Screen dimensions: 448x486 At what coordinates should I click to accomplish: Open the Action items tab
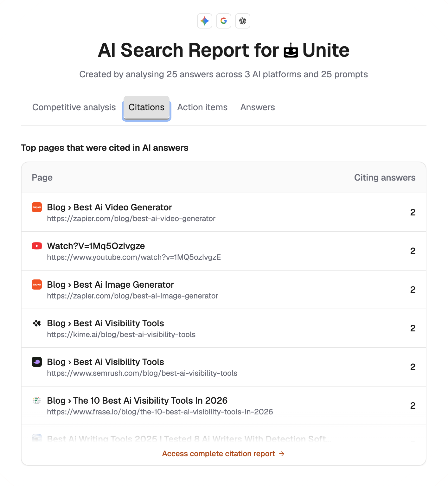(202, 107)
